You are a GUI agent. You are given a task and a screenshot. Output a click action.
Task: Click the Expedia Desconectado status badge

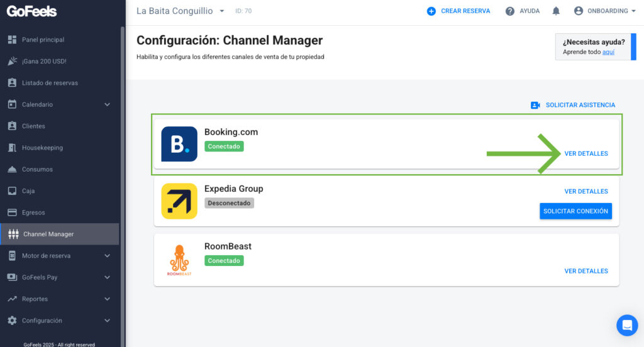click(229, 203)
